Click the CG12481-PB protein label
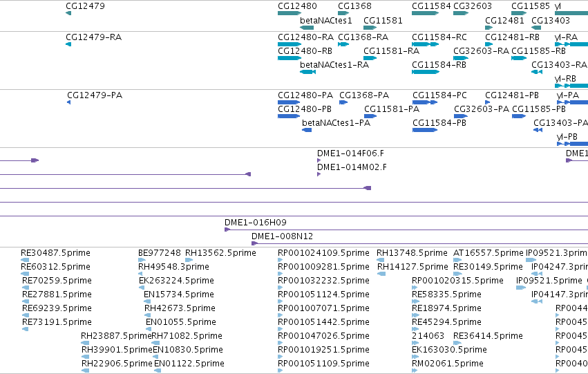The width and height of the screenshot is (588, 374). pyautogui.click(x=512, y=95)
